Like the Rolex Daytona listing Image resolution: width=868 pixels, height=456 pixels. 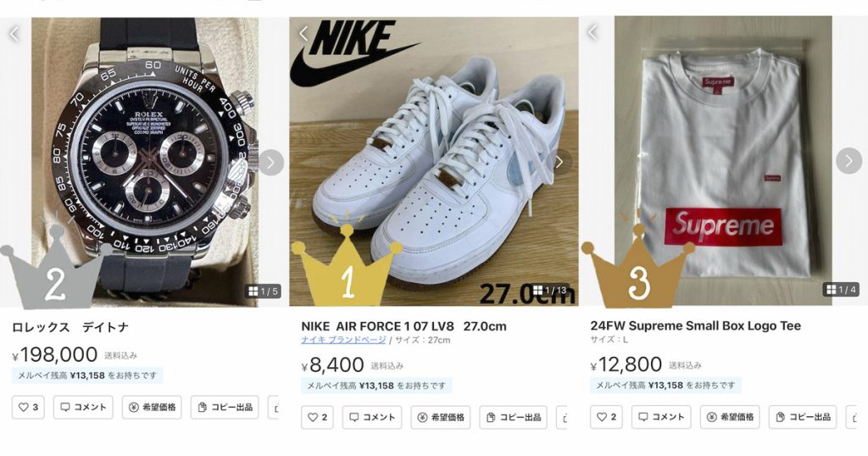28,408
